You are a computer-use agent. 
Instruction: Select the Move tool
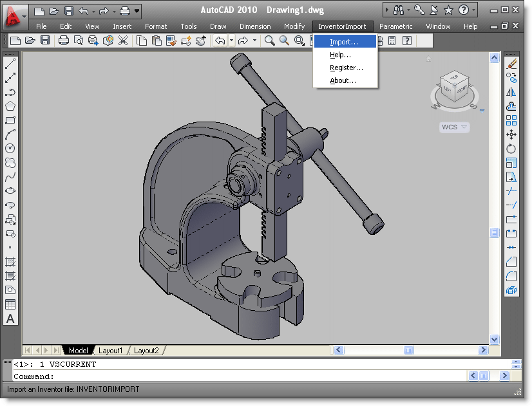point(511,134)
